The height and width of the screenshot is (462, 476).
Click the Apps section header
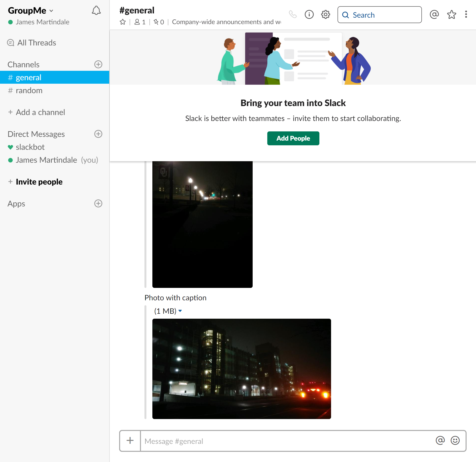16,204
